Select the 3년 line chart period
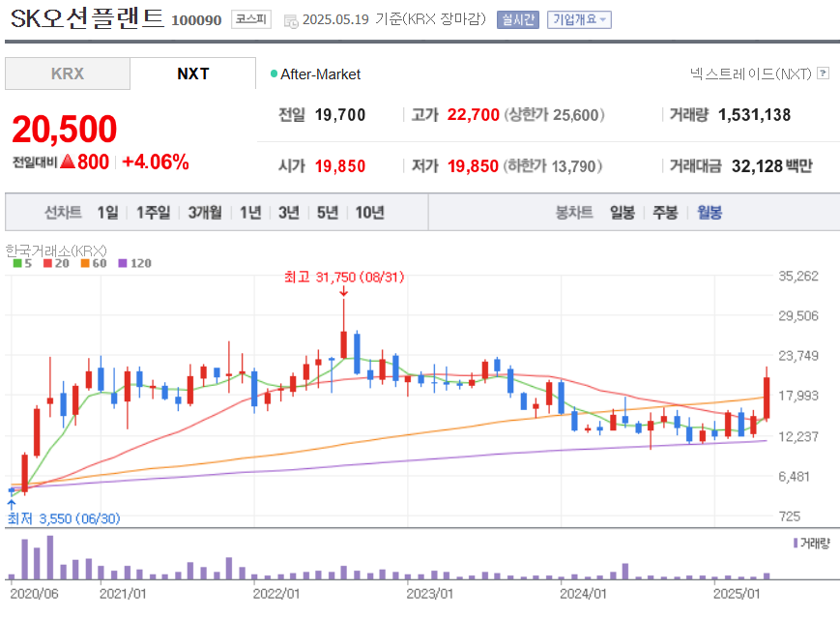Image resolution: width=840 pixels, height=619 pixels. [x=289, y=212]
